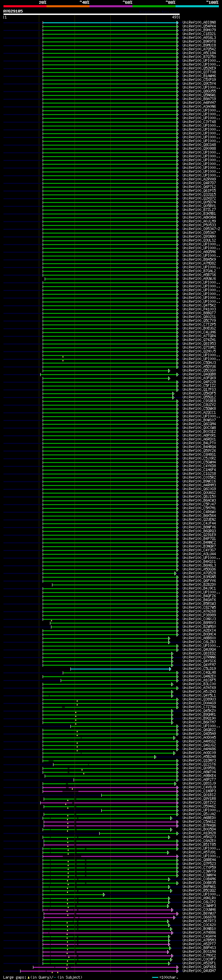Click the UniRef100_B1AWM6 entry
Image resolution: width=222 pixels, height=980 pixels.
point(199,76)
